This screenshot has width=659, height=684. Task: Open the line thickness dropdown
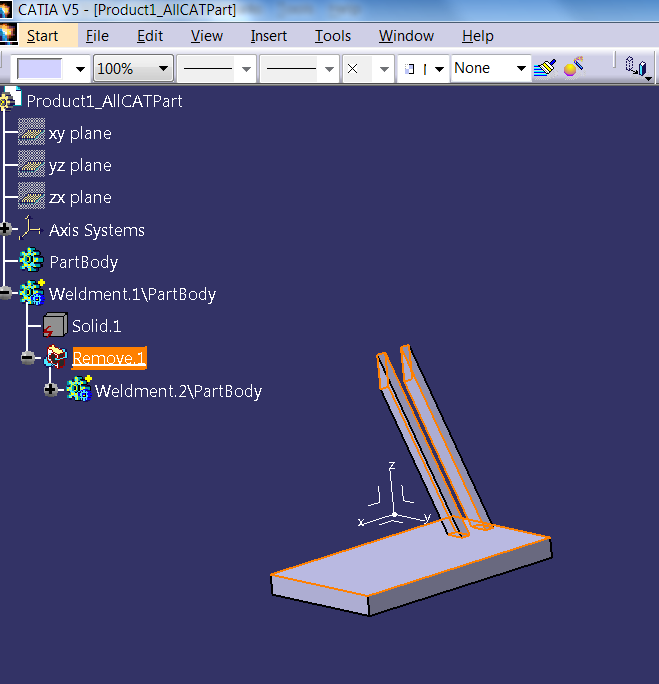click(x=216, y=68)
